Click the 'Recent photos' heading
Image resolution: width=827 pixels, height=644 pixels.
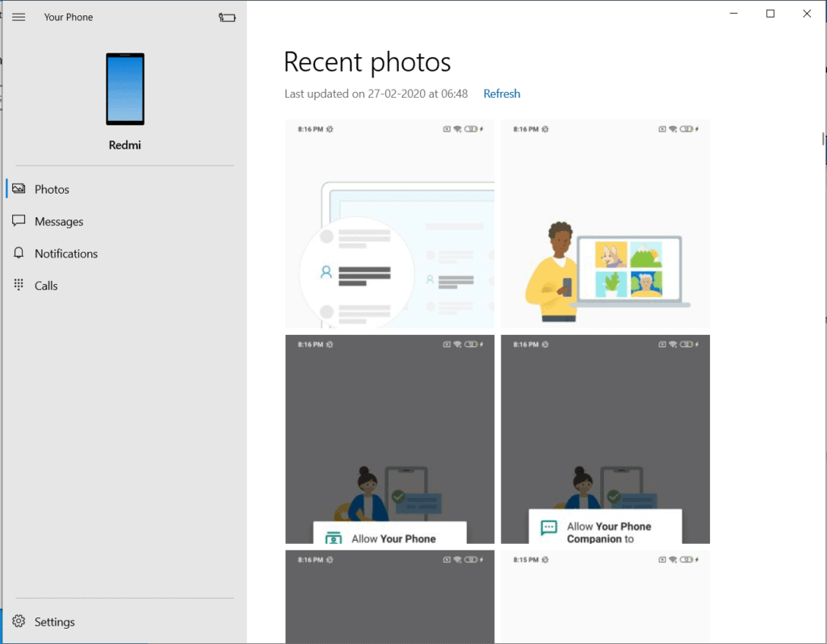367,62
